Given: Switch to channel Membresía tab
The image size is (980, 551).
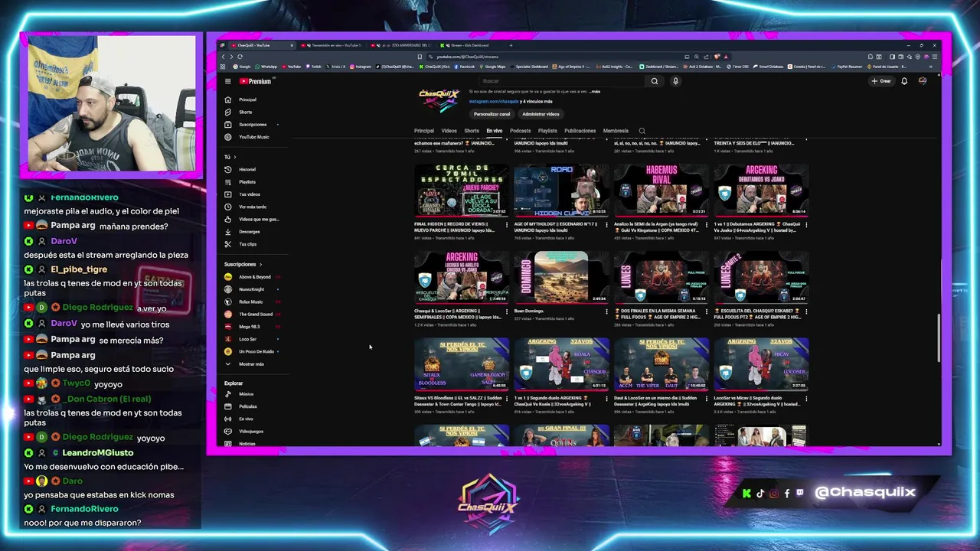Looking at the screenshot, I should click(x=616, y=131).
